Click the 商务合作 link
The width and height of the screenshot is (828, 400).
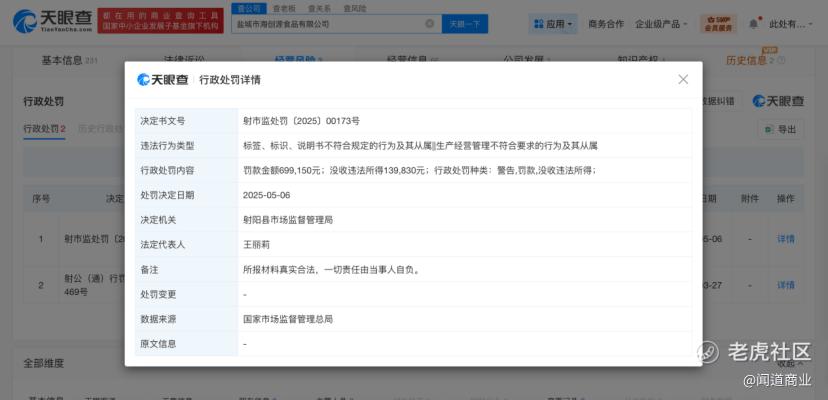pos(606,24)
